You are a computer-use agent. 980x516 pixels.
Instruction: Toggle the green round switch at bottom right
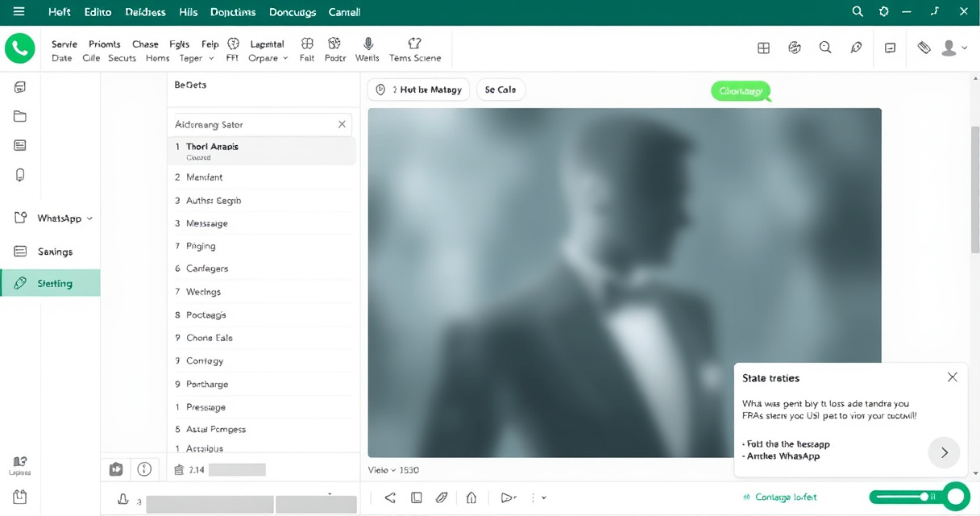956,497
